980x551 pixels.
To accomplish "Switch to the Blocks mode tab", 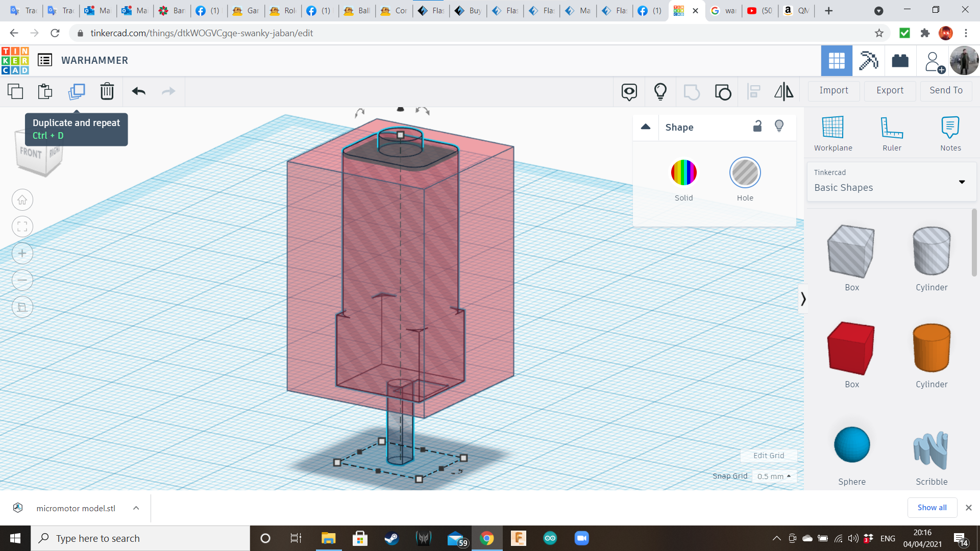I will click(868, 61).
